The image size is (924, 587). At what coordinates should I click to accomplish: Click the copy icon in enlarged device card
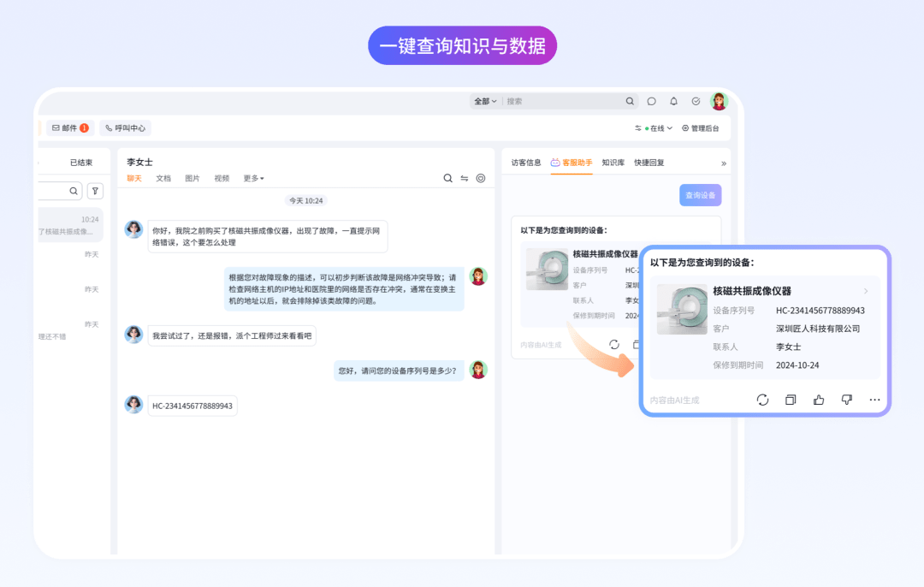(791, 400)
